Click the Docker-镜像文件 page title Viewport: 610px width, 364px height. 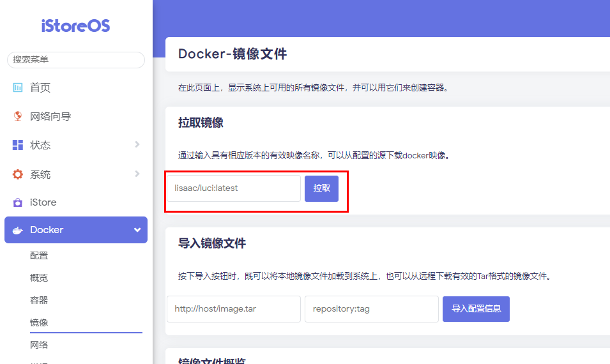pos(233,54)
